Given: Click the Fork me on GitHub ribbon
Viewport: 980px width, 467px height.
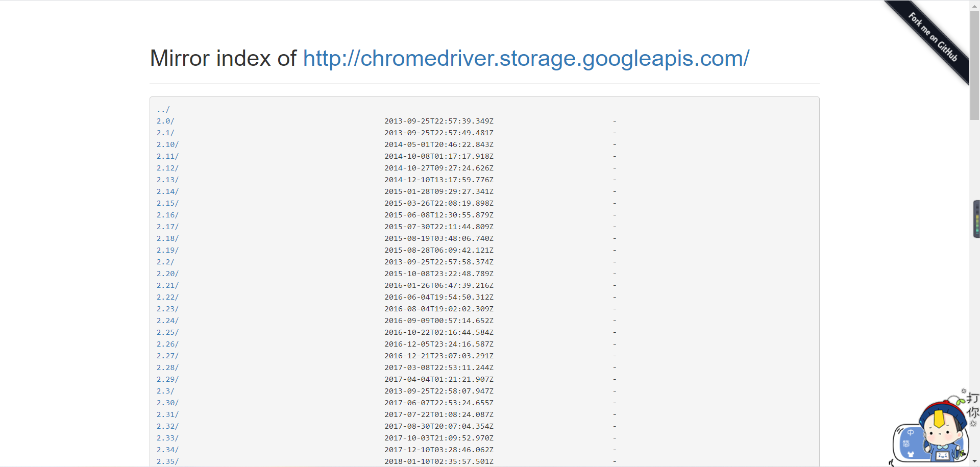Looking at the screenshot, I should (932, 38).
